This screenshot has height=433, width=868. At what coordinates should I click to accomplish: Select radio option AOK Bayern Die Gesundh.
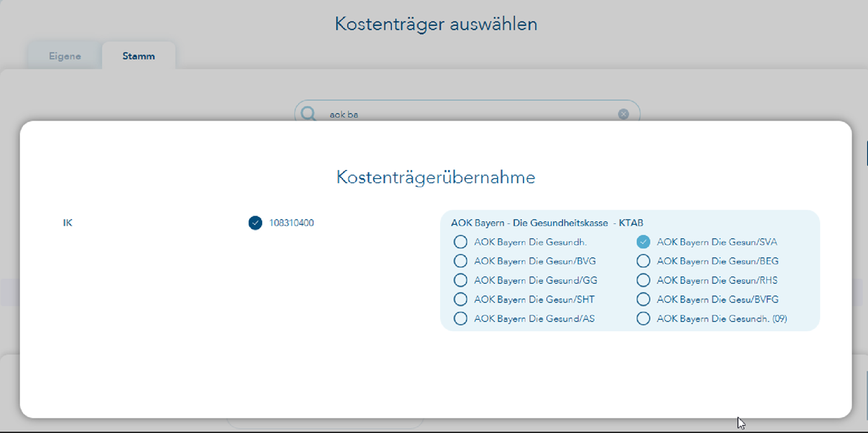tap(460, 242)
